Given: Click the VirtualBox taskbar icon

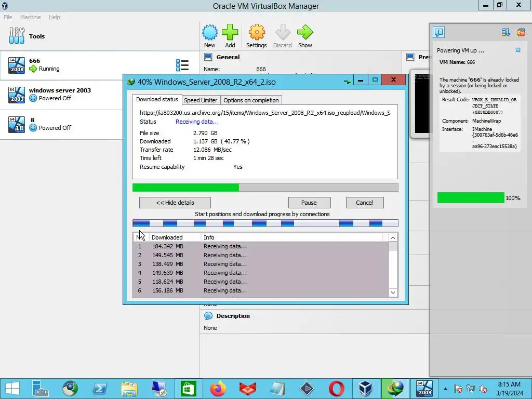Looking at the screenshot, I should (x=366, y=389).
